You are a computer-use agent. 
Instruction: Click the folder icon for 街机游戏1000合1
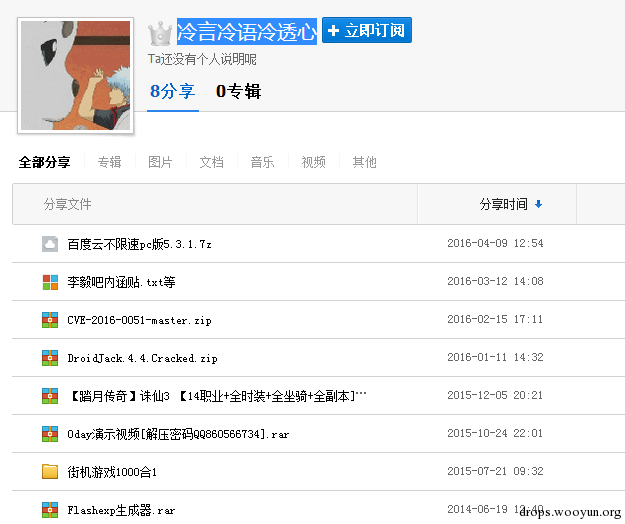50,472
